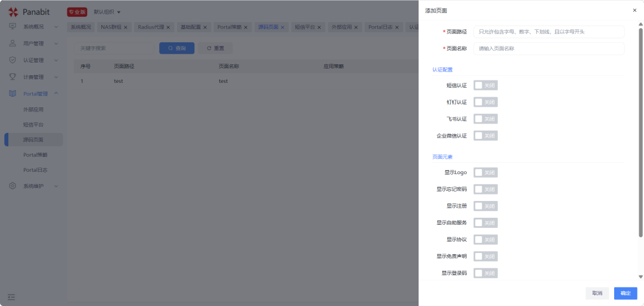
Task: Open Portal日志 in sidebar
Action: click(35, 169)
